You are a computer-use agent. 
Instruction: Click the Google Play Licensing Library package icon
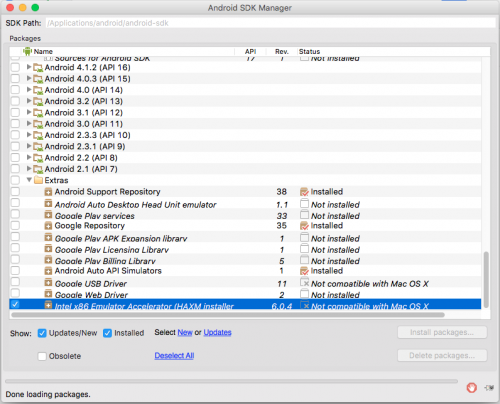pos(48,249)
